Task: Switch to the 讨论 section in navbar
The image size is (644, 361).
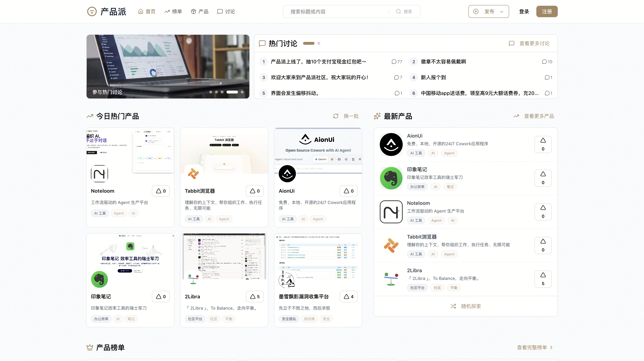Action: (x=226, y=11)
